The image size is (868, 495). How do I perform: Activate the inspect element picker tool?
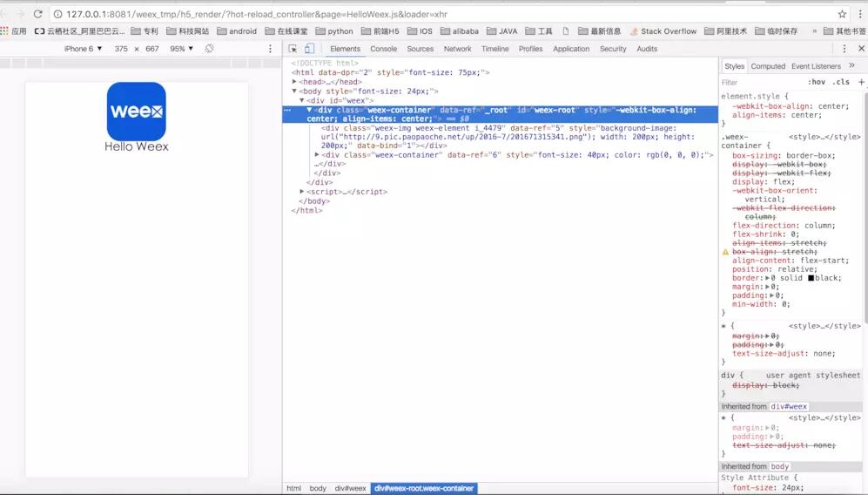pos(293,49)
